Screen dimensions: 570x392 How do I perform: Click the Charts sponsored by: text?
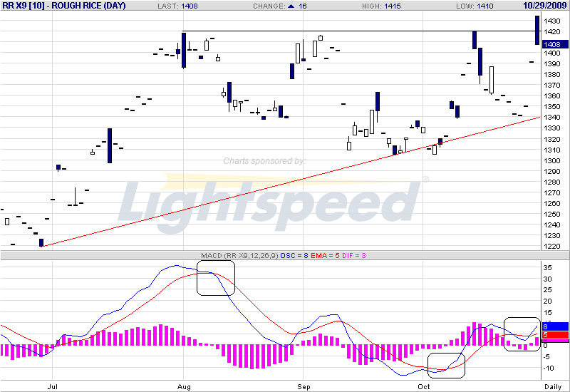264,161
